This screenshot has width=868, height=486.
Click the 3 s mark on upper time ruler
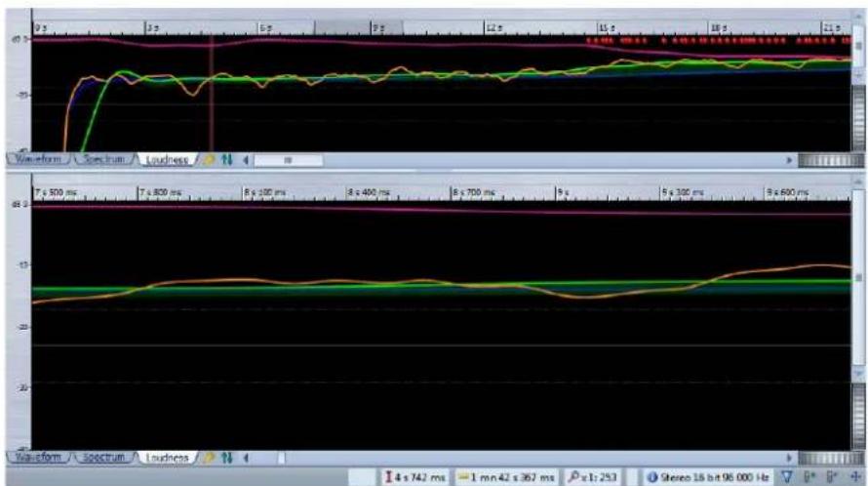pos(152,27)
